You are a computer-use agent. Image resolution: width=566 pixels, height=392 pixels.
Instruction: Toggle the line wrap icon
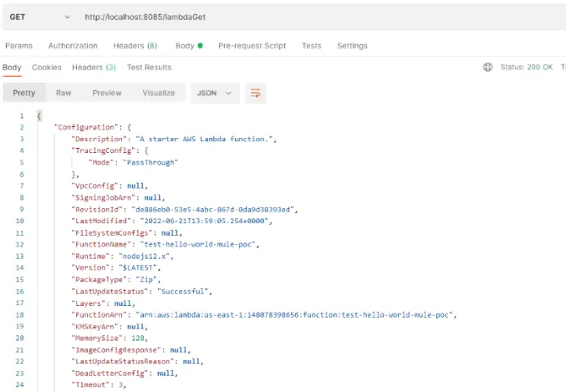pos(256,93)
